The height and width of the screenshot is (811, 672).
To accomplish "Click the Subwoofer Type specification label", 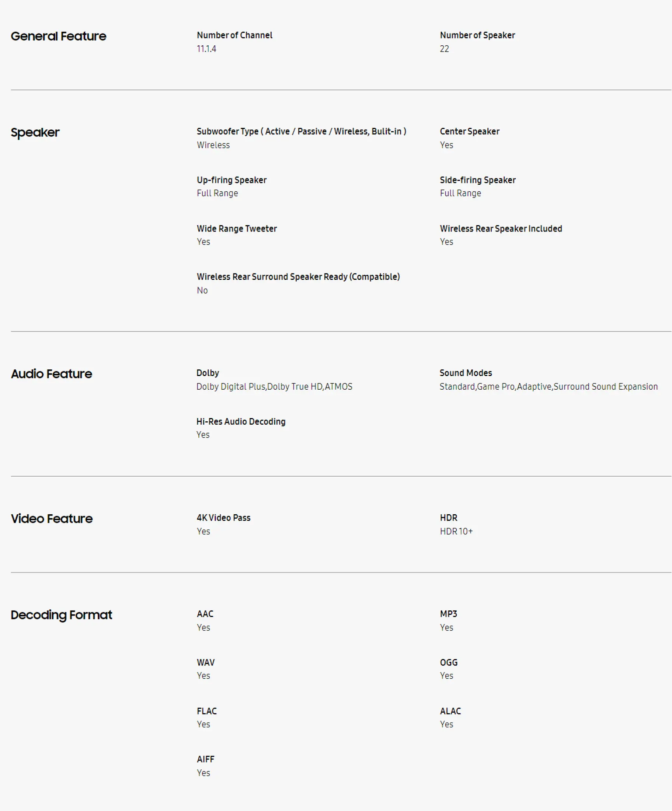I will [x=301, y=131].
